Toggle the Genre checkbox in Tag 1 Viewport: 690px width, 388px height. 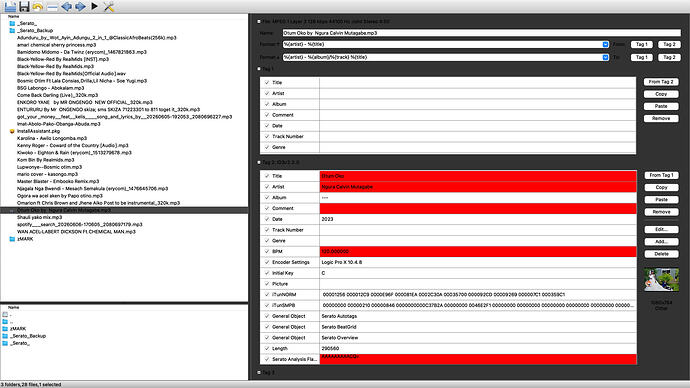(267, 147)
